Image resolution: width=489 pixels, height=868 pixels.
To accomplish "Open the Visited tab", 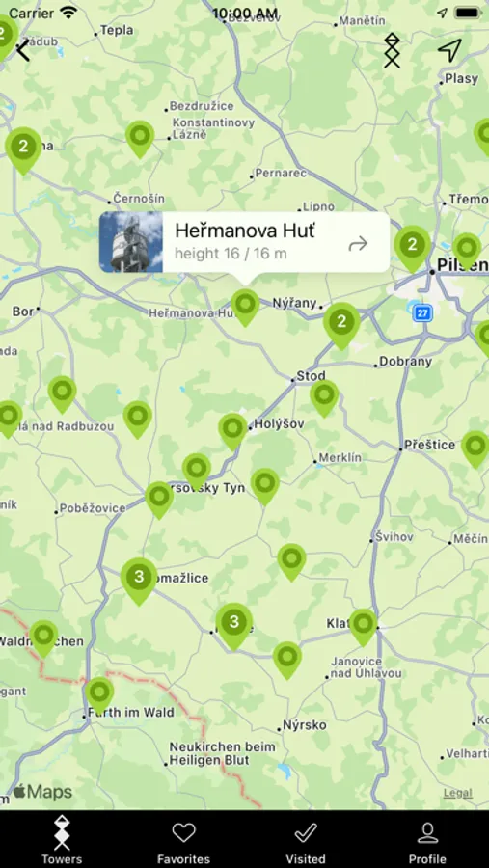I will [305, 843].
